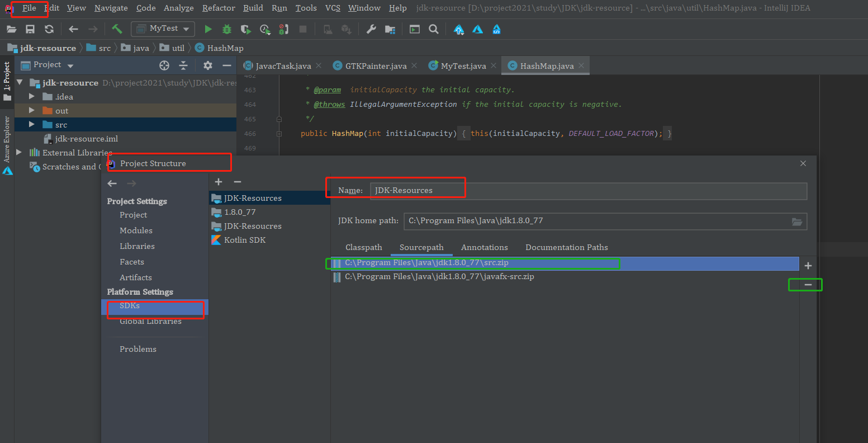Add sourcepath entry with plus button
The width and height of the screenshot is (868, 443).
pyautogui.click(x=808, y=266)
